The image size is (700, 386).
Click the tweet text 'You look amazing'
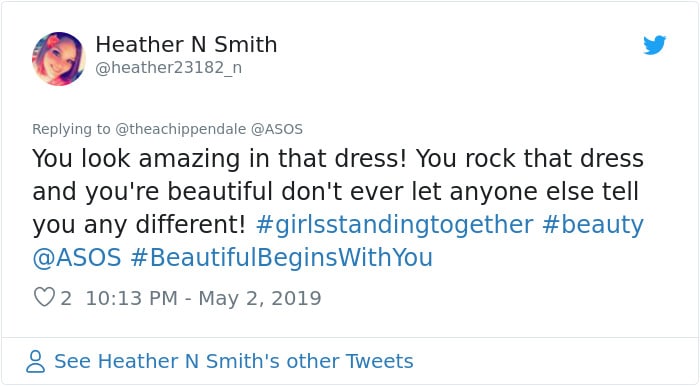(x=136, y=159)
